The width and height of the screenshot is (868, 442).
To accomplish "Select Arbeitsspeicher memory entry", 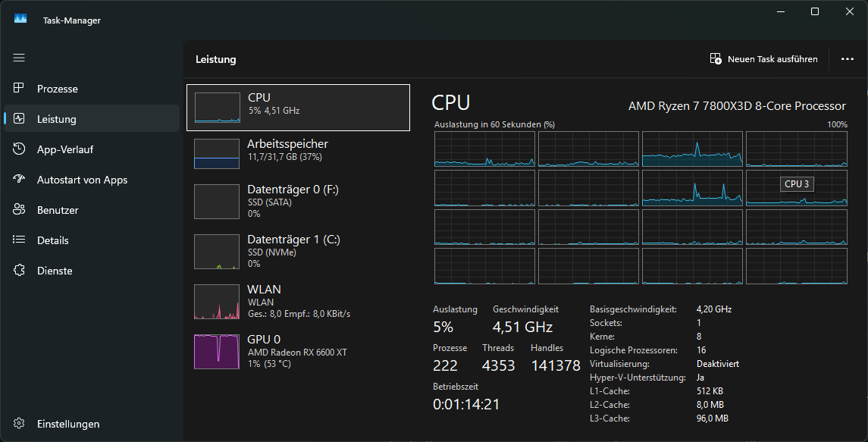I will [298, 153].
